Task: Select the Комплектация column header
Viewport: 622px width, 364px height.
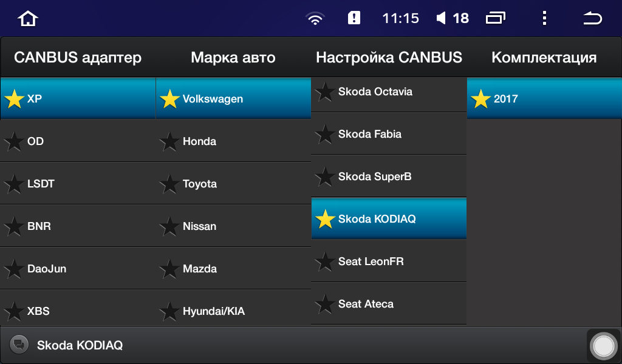Action: click(x=544, y=58)
